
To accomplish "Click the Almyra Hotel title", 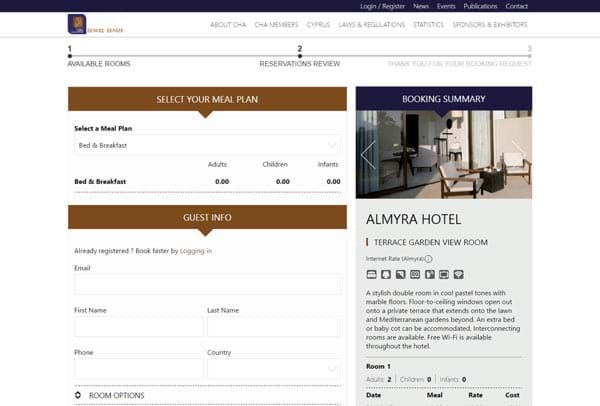I will [x=414, y=220].
